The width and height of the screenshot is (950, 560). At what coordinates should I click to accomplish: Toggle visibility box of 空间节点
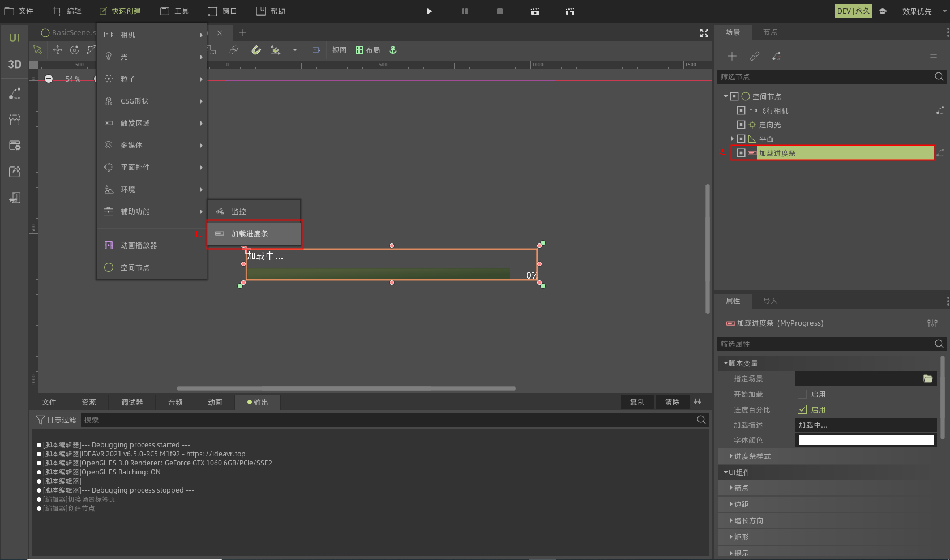(x=734, y=96)
